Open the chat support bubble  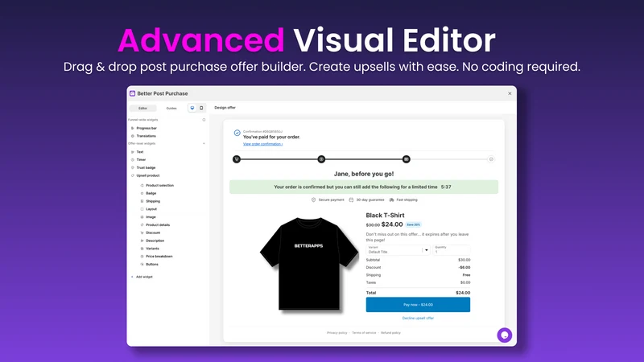[x=505, y=335]
